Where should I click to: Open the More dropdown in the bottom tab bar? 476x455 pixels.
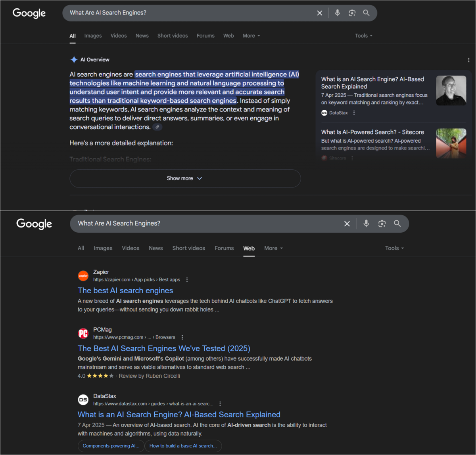(274, 248)
